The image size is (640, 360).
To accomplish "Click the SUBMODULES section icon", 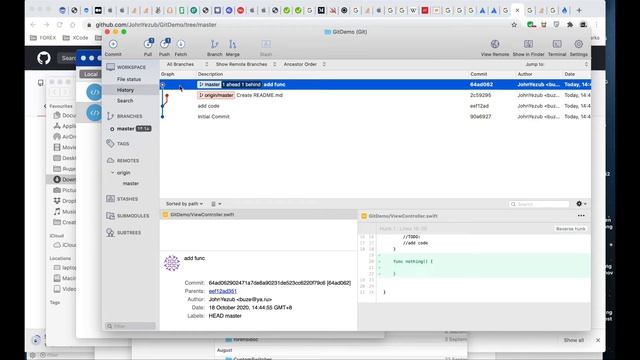I will (110, 216).
